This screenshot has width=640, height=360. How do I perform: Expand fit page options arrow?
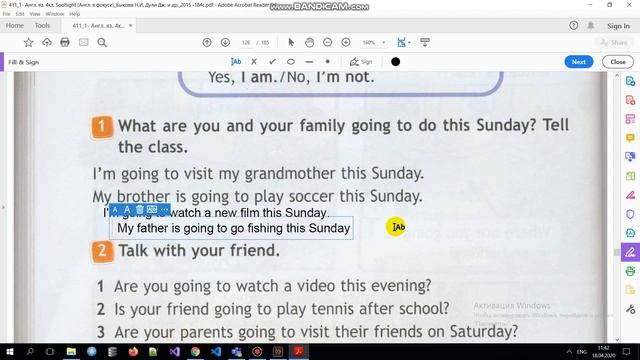[x=409, y=42]
